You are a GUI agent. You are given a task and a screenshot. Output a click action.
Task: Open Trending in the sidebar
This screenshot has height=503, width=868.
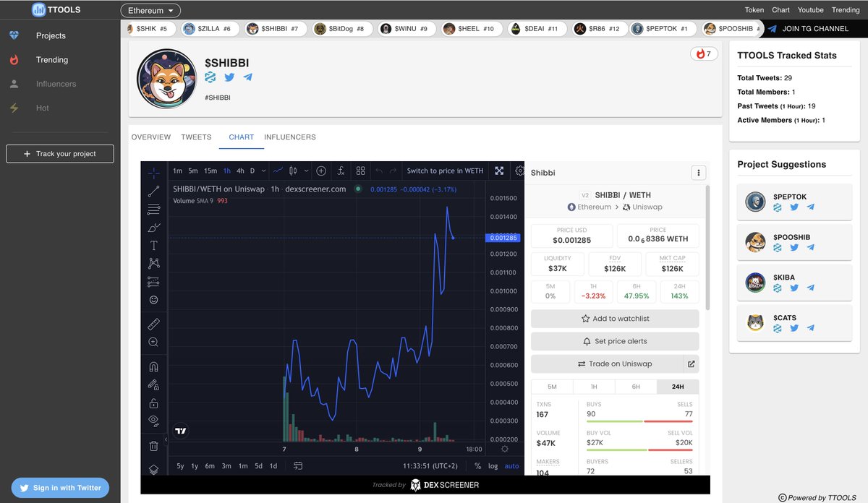(x=52, y=60)
